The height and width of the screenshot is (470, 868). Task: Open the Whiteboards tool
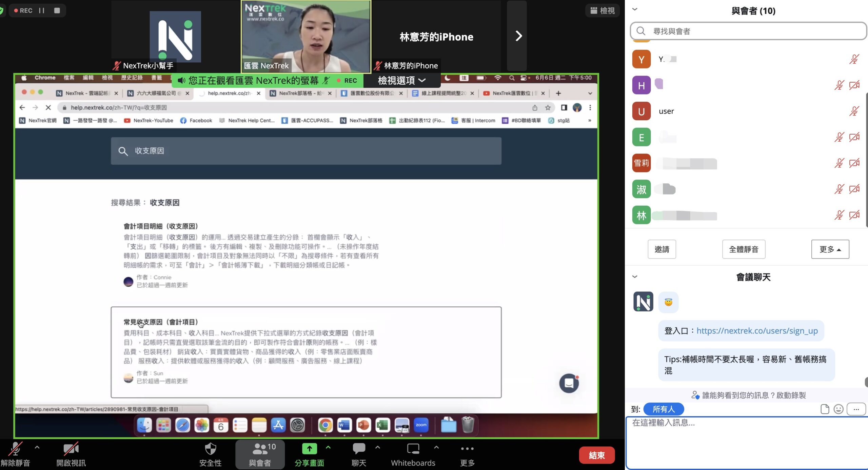tap(413, 449)
